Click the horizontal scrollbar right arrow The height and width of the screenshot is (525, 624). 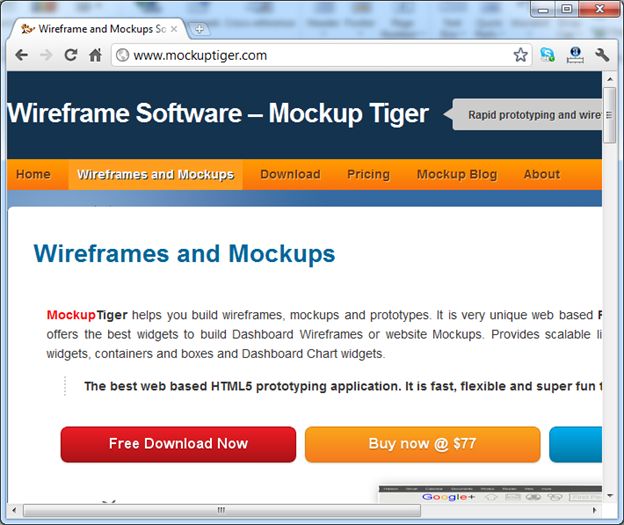pos(595,510)
